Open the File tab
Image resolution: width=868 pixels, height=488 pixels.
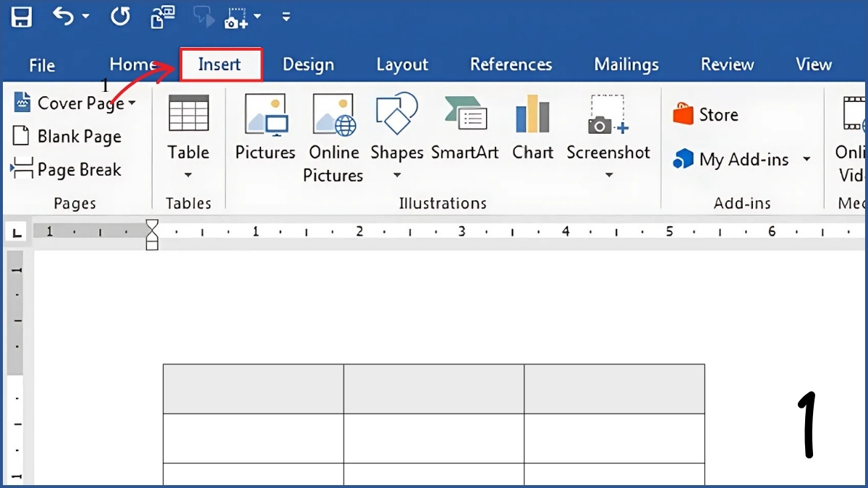click(x=42, y=65)
